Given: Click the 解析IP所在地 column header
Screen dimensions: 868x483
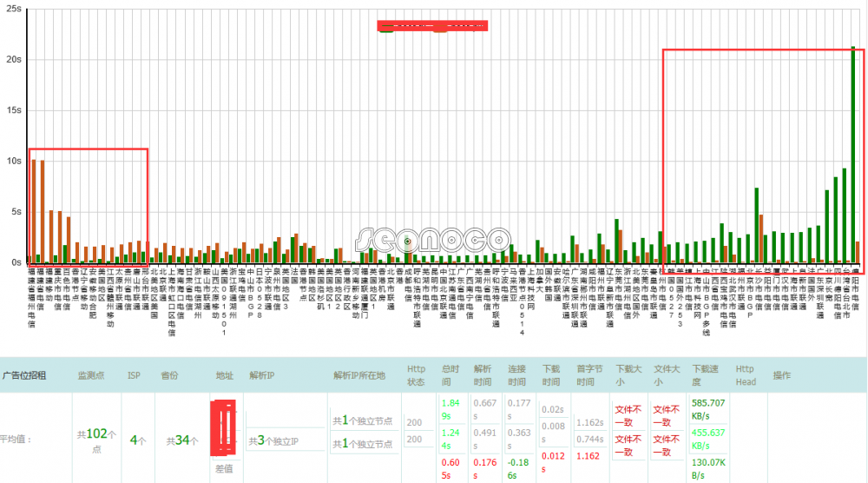Looking at the screenshot, I should pyautogui.click(x=358, y=375).
